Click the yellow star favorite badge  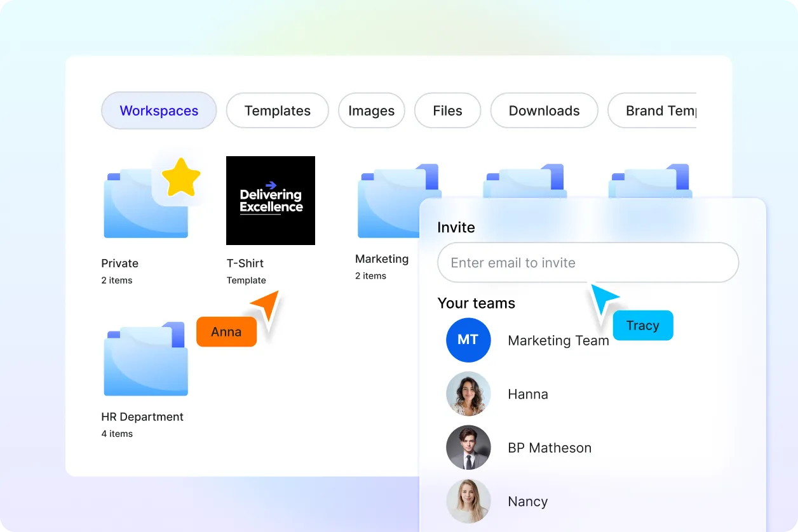coord(180,177)
